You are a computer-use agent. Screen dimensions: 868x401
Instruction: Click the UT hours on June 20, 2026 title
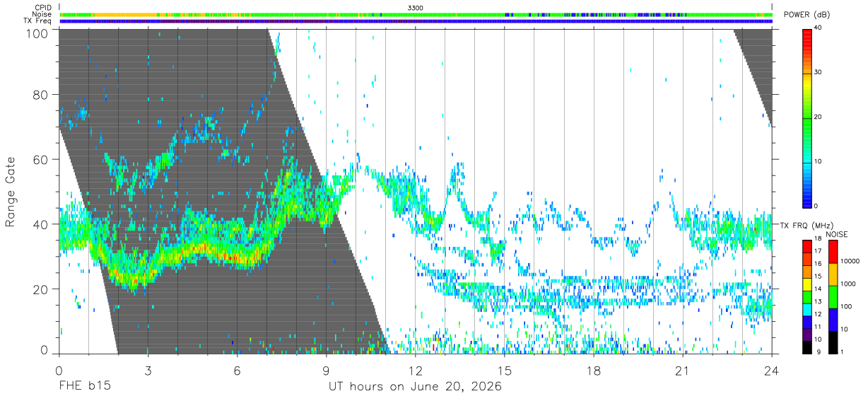[x=415, y=387]
